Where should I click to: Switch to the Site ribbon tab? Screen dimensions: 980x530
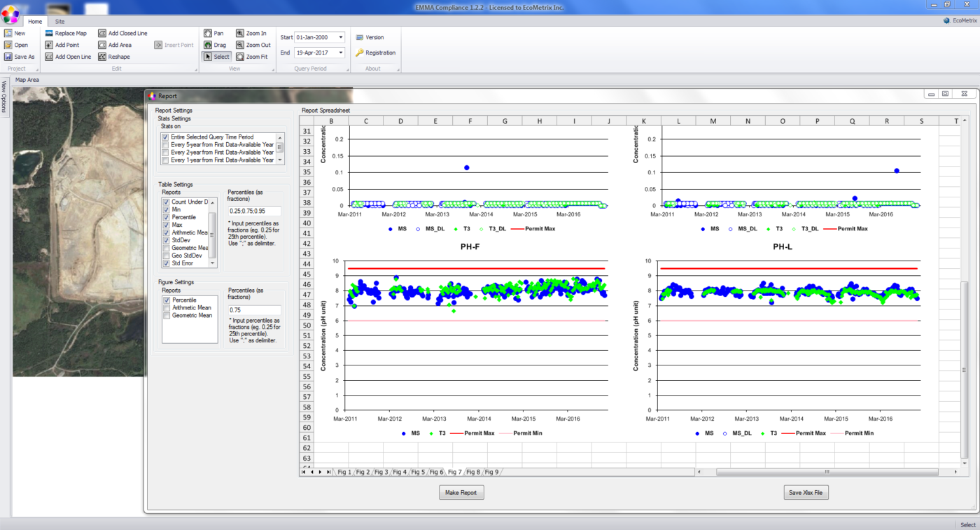[x=60, y=21]
